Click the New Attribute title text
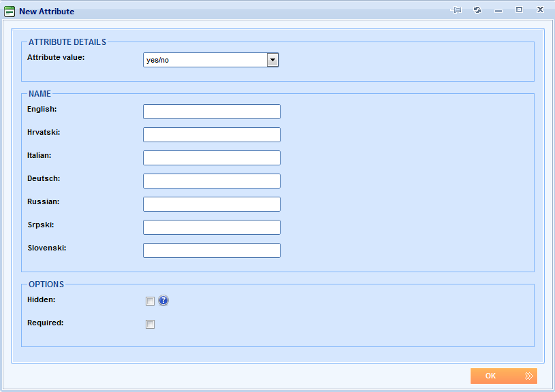 (47, 12)
